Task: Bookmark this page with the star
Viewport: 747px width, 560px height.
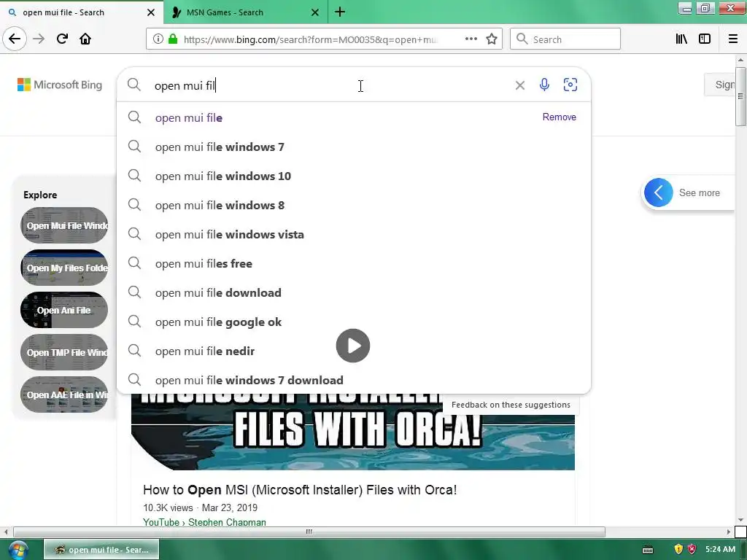Action: point(492,39)
